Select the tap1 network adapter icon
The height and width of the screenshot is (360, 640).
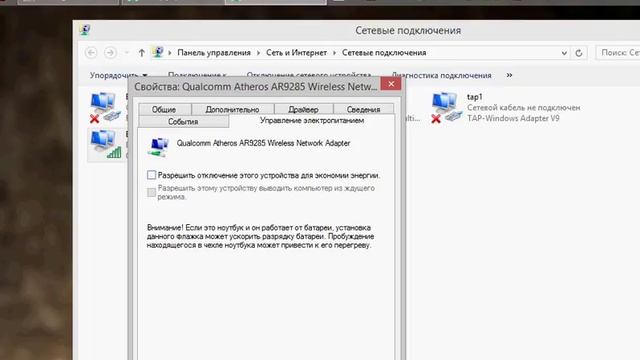point(446,107)
